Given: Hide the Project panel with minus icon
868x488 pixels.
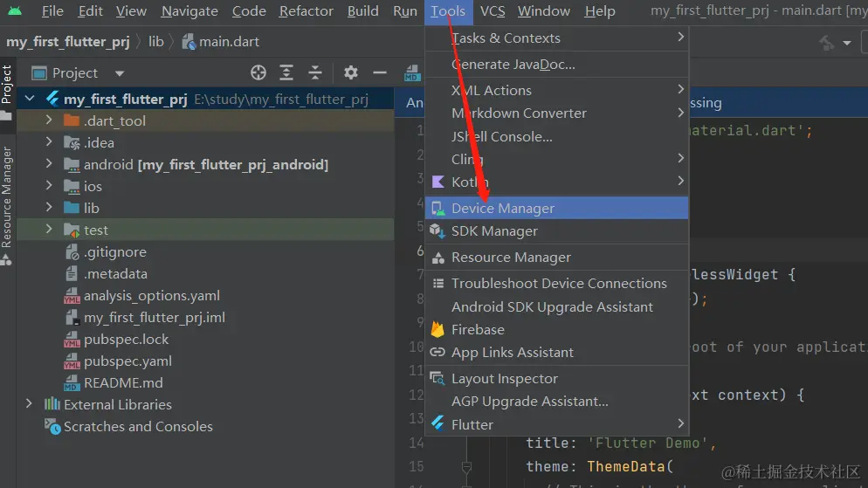Looking at the screenshot, I should click(x=380, y=72).
